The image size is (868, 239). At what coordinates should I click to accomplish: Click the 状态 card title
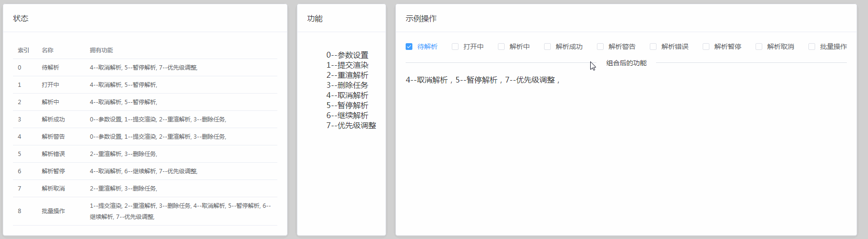(x=21, y=18)
